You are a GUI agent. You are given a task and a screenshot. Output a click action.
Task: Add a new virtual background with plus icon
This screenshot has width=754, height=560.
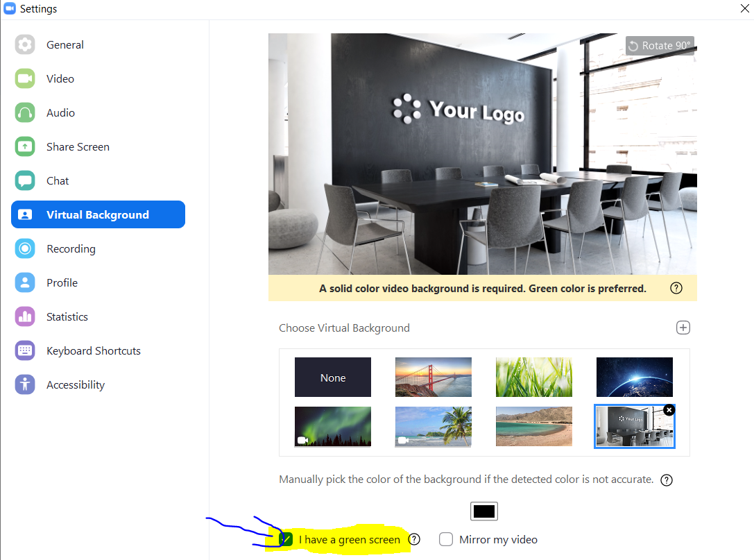pos(683,328)
